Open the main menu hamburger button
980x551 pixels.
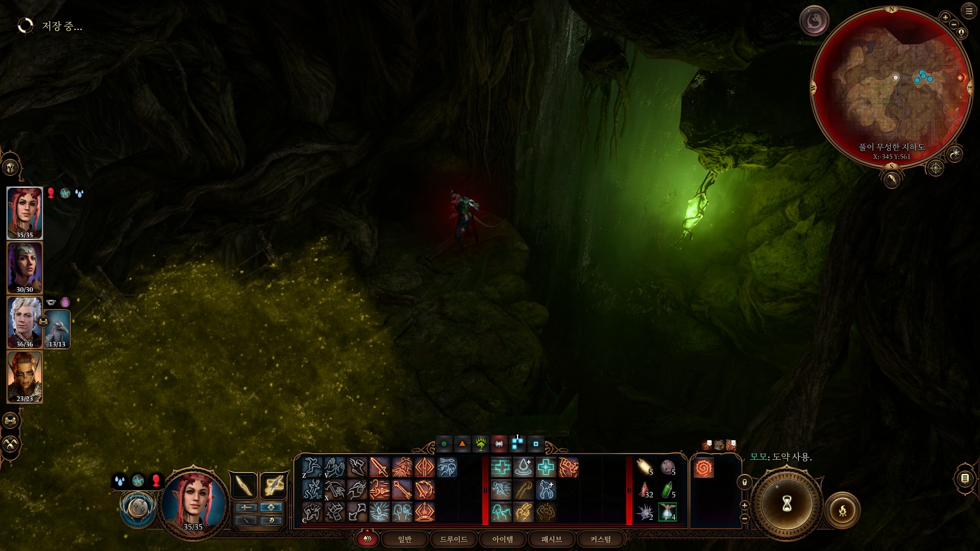(x=969, y=11)
